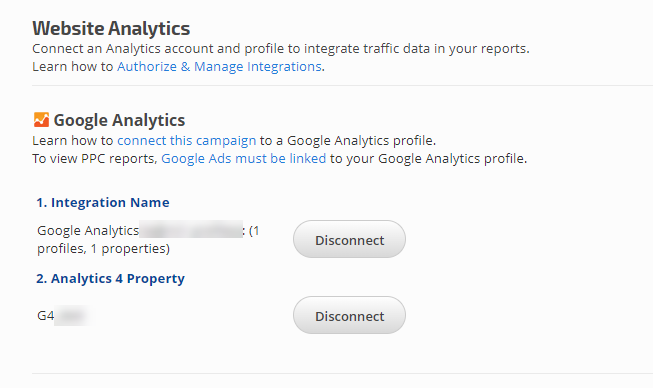The height and width of the screenshot is (388, 653).
Task: Click 'Connect an Analytics account' description sentence
Action: tap(281, 49)
